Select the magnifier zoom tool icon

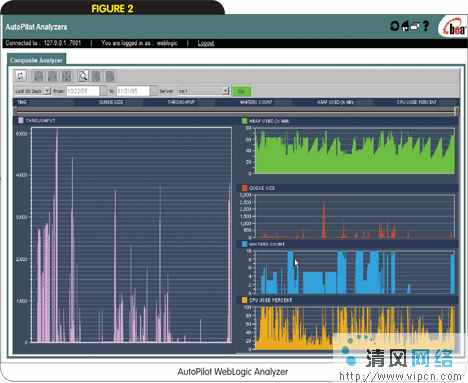83,76
